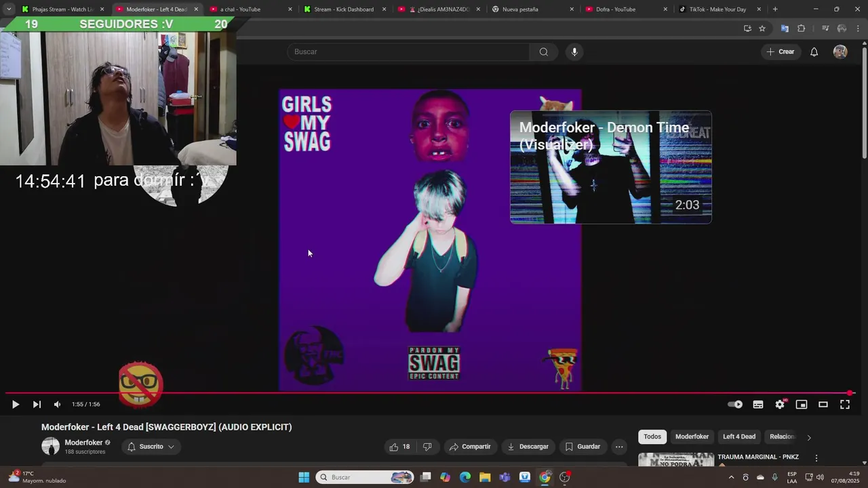Open the Moderfoker channel name link
868x488 pixels.
click(x=83, y=443)
